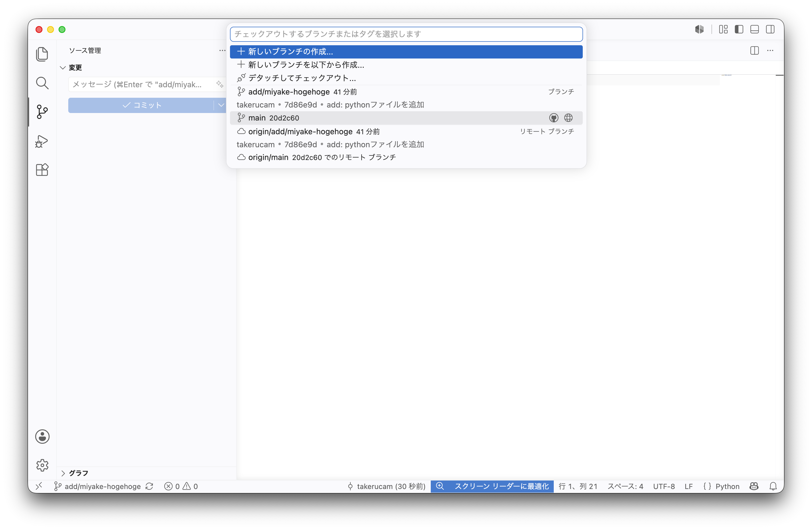Open notifications bell in status bar
The width and height of the screenshot is (812, 530).
(x=773, y=486)
